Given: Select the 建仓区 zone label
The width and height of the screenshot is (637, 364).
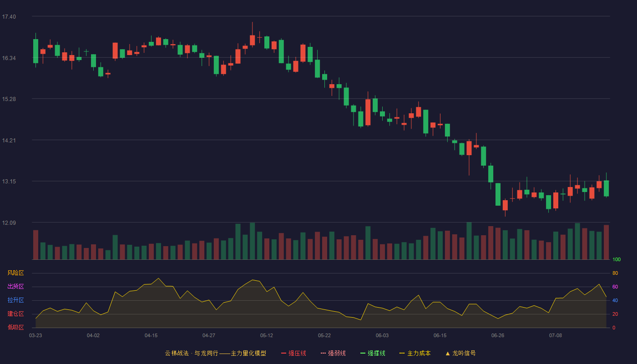Looking at the screenshot, I should pos(15,314).
